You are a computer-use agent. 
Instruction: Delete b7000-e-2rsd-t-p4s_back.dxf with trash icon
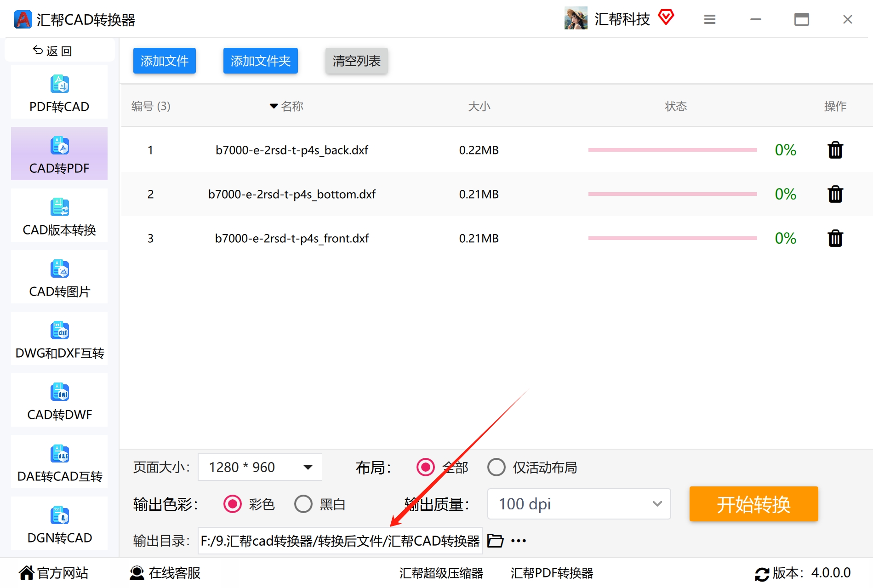[x=835, y=150]
